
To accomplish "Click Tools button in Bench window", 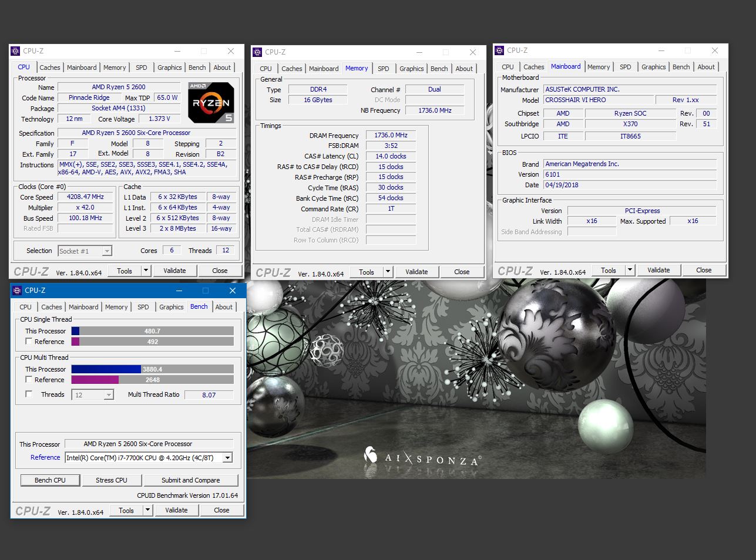I will point(126,511).
